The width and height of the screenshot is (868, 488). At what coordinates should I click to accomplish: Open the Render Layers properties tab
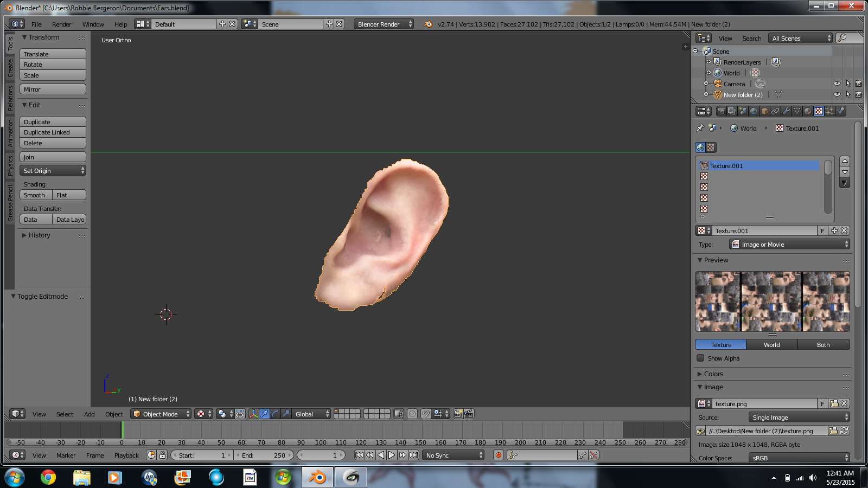point(732,111)
